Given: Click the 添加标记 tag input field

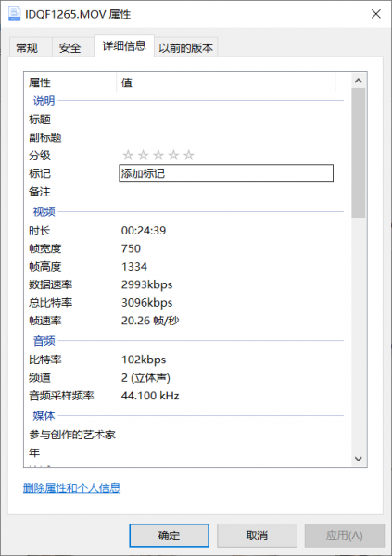Looking at the screenshot, I should click(226, 173).
